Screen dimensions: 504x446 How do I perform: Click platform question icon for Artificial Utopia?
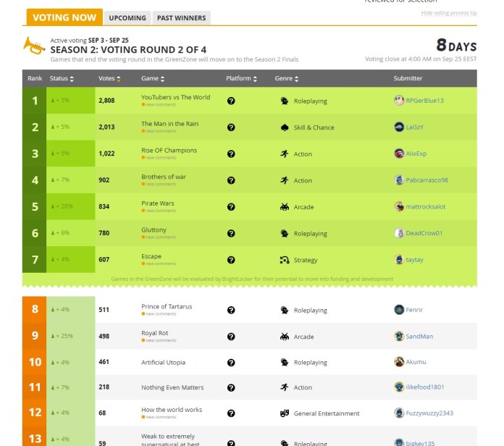coord(231,363)
